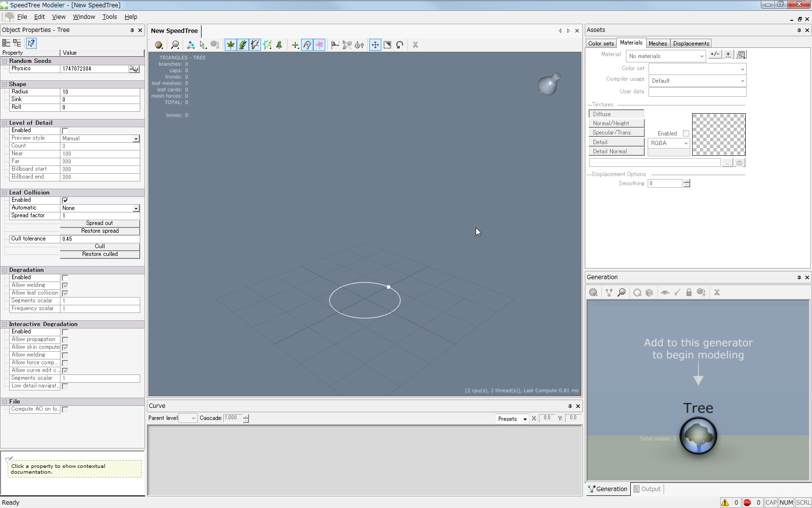The width and height of the screenshot is (812, 508).
Task: Enable the Degradation checkbox
Action: pyautogui.click(x=65, y=278)
